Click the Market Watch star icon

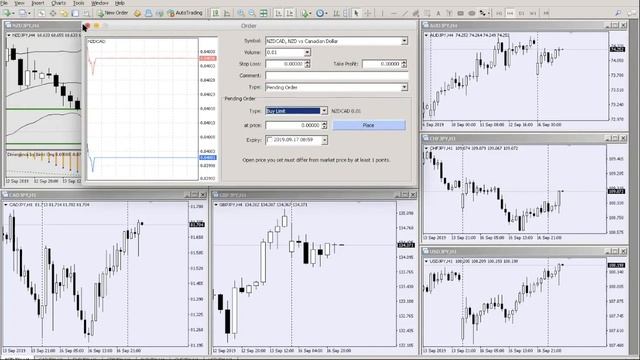coord(42,13)
